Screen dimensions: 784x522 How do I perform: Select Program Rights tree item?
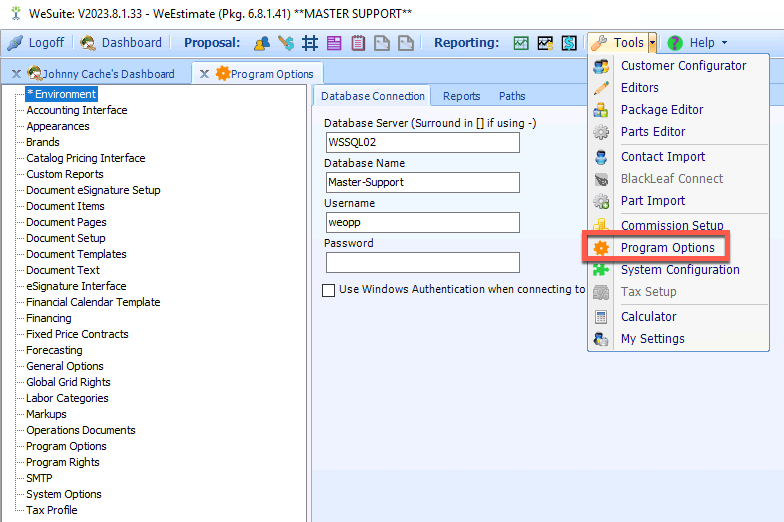point(63,462)
